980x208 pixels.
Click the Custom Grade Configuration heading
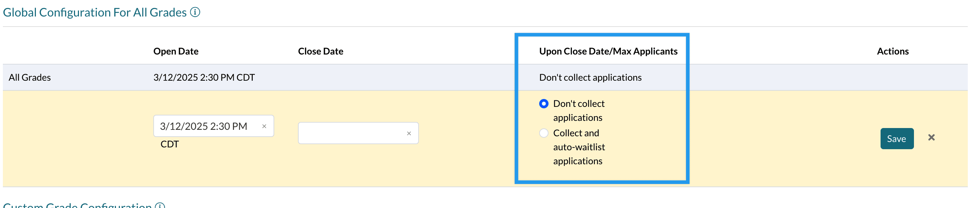[77, 204]
